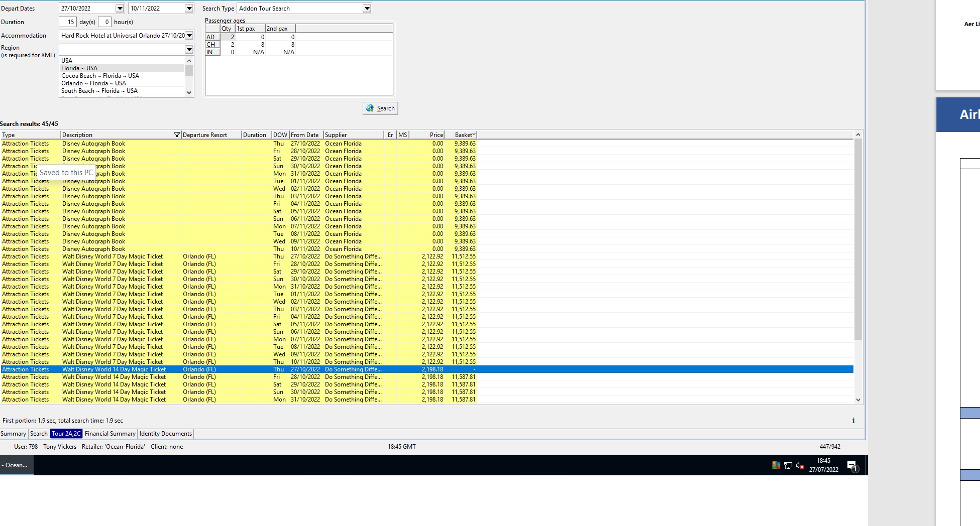Click the network icon in system tray
Screen dimensions: 980x526
click(x=788, y=466)
